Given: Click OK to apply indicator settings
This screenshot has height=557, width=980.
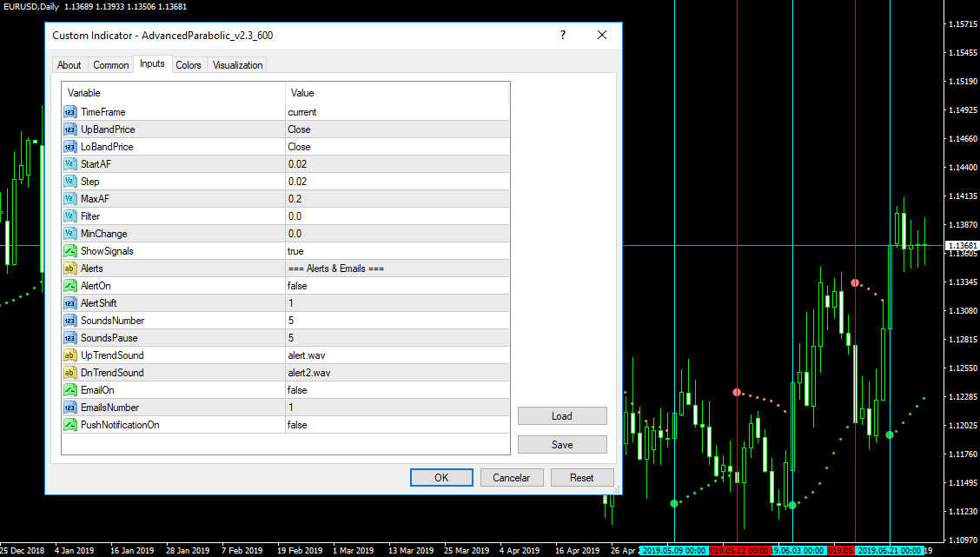Looking at the screenshot, I should pyautogui.click(x=441, y=478).
